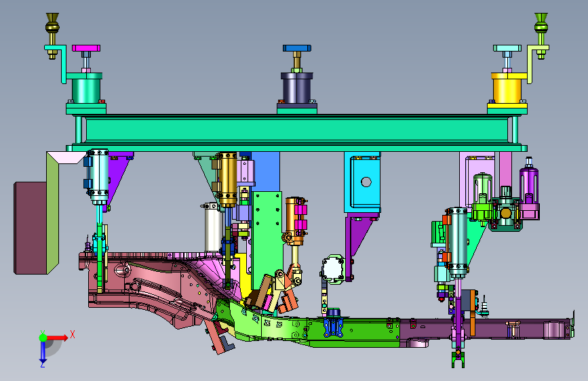Select the long green main beam
Viewport: 588px width, 381px height.
pyautogui.click(x=296, y=129)
